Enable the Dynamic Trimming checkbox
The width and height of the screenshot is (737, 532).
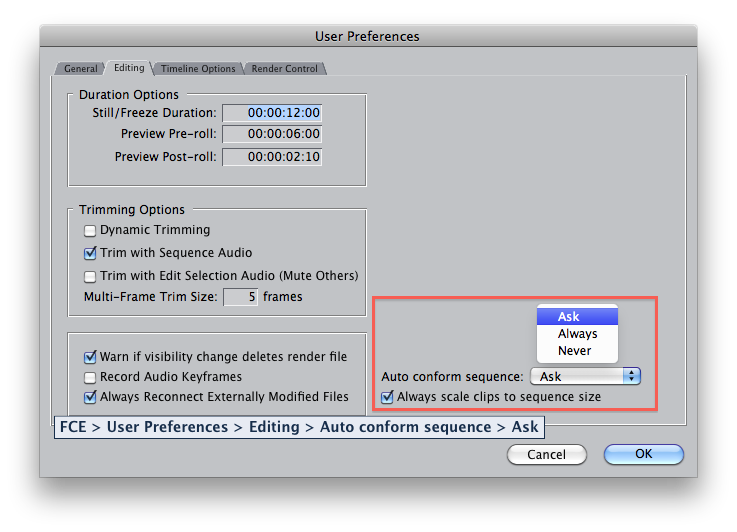click(90, 231)
